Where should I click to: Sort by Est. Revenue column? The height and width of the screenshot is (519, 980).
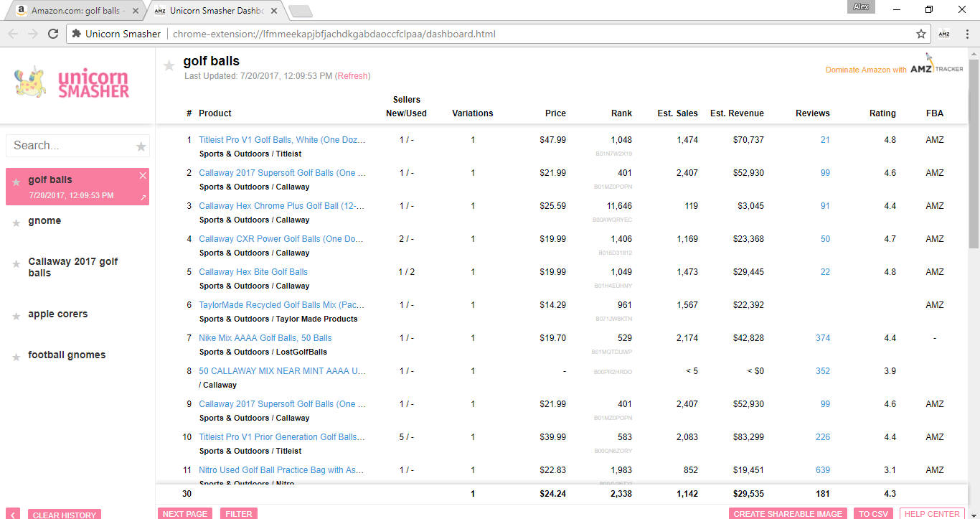point(737,113)
